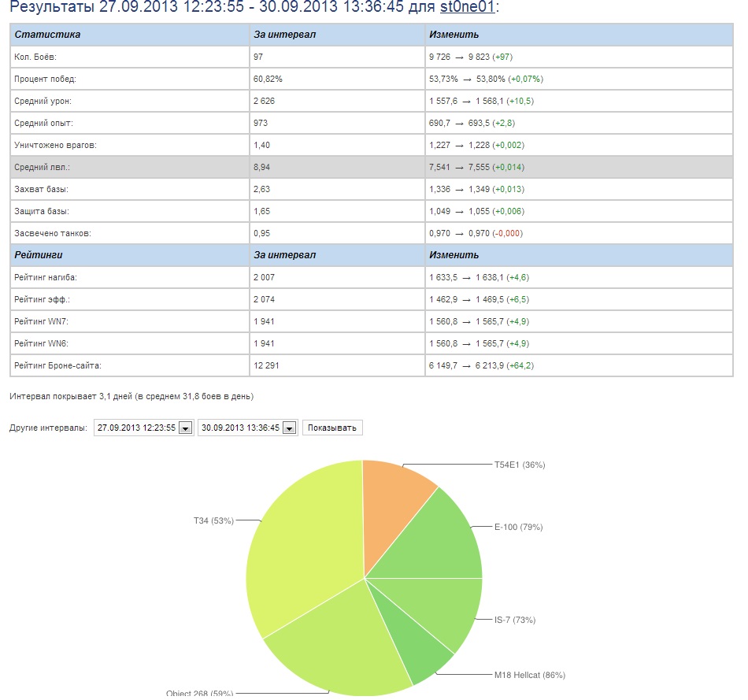Select the Кол. Боёв row label
Viewport: 748px width, 700px height.
tap(35, 57)
